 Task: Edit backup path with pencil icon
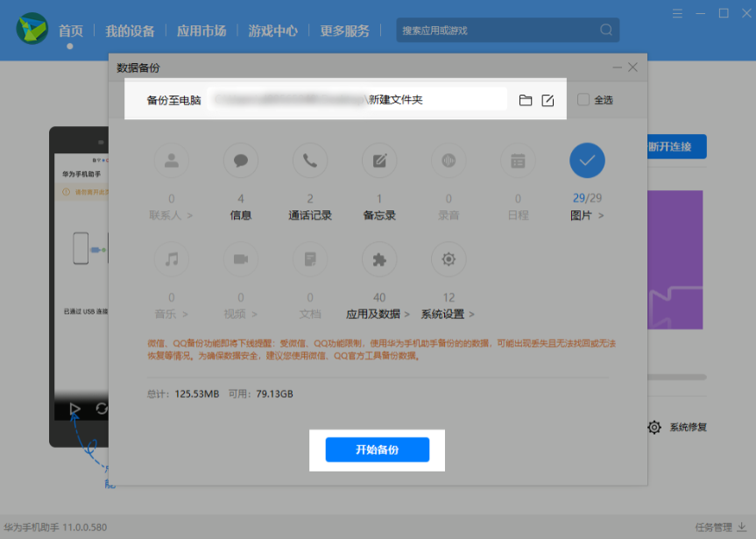click(x=548, y=100)
